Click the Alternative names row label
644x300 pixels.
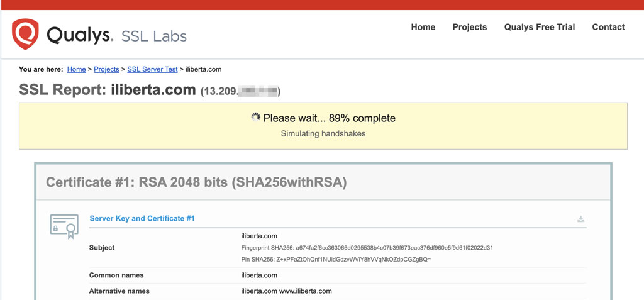[x=119, y=291]
